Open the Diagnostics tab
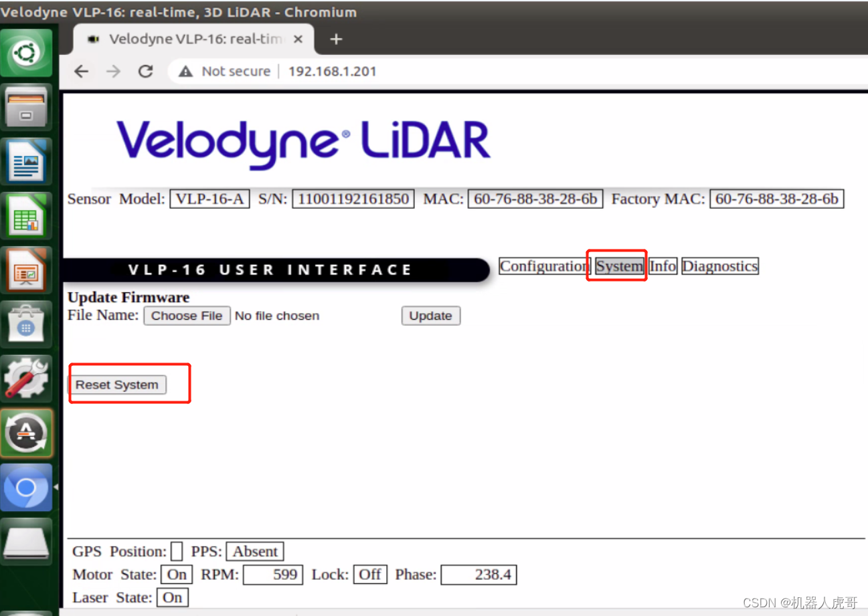Screen dimensions: 868x616 720,266
